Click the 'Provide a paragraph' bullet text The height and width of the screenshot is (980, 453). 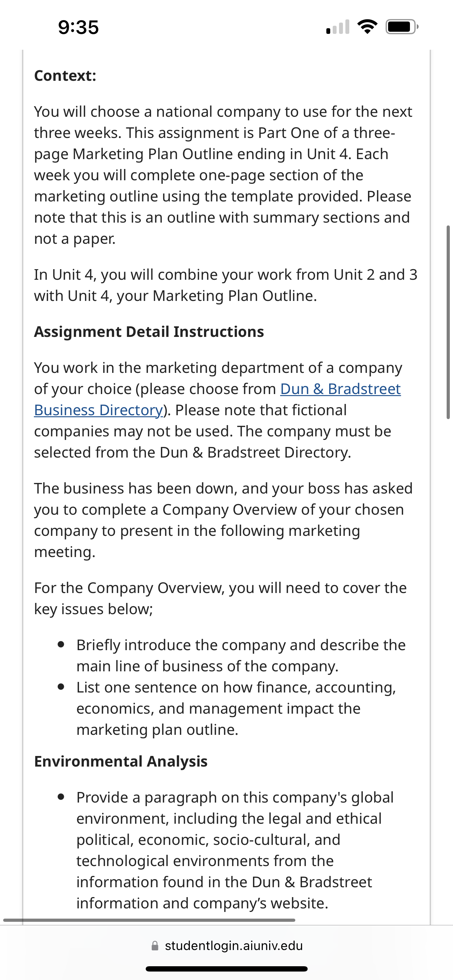coord(235,850)
